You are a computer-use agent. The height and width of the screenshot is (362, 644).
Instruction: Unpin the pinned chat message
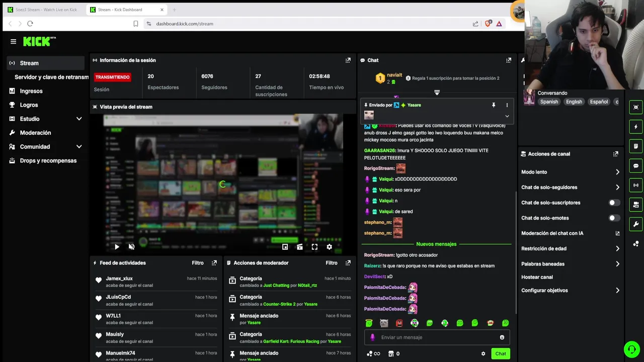tap(494, 105)
